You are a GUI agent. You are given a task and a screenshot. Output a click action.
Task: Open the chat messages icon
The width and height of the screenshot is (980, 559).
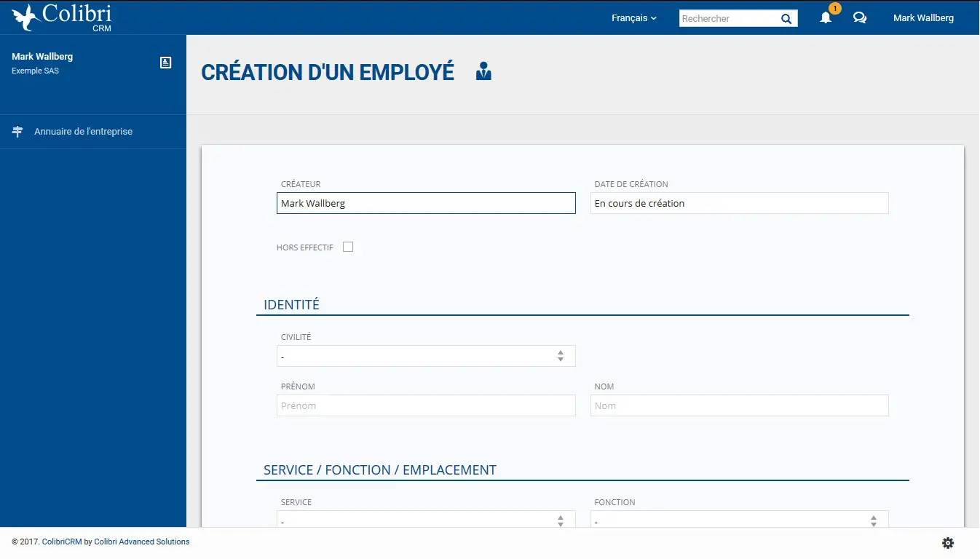860,18
